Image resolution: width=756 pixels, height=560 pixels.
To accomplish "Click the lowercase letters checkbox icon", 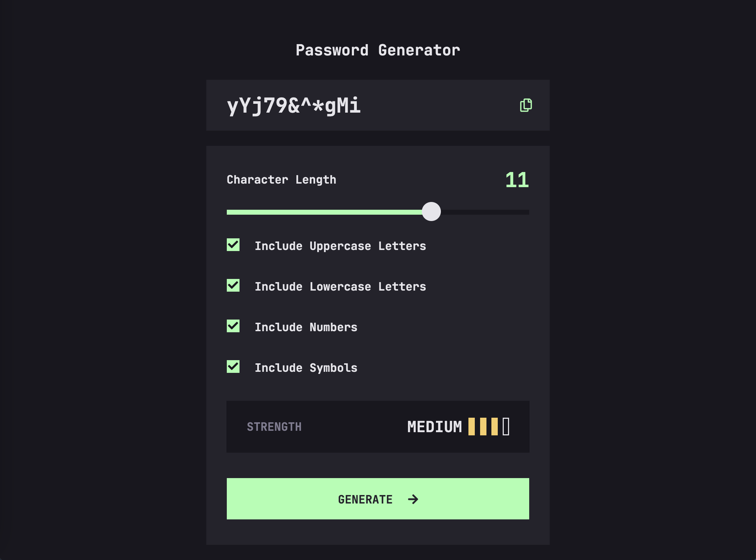I will click(234, 286).
